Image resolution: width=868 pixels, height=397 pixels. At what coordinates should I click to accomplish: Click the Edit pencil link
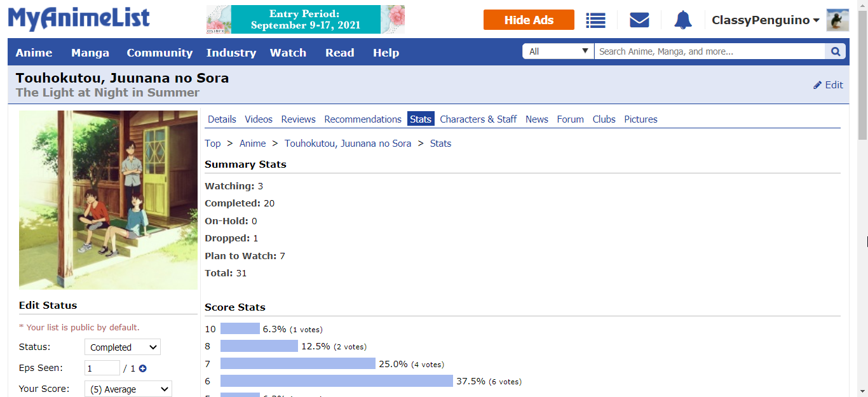828,85
